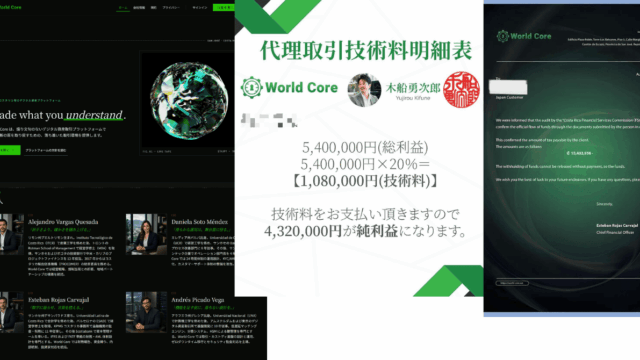
Task: Click the green hero call-to-action button
Action: click(x=10, y=150)
